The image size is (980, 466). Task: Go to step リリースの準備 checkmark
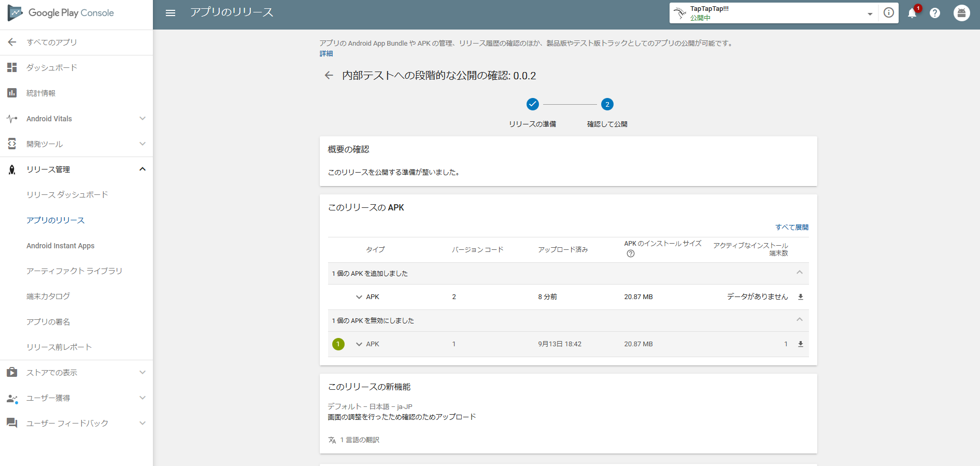coord(533,104)
